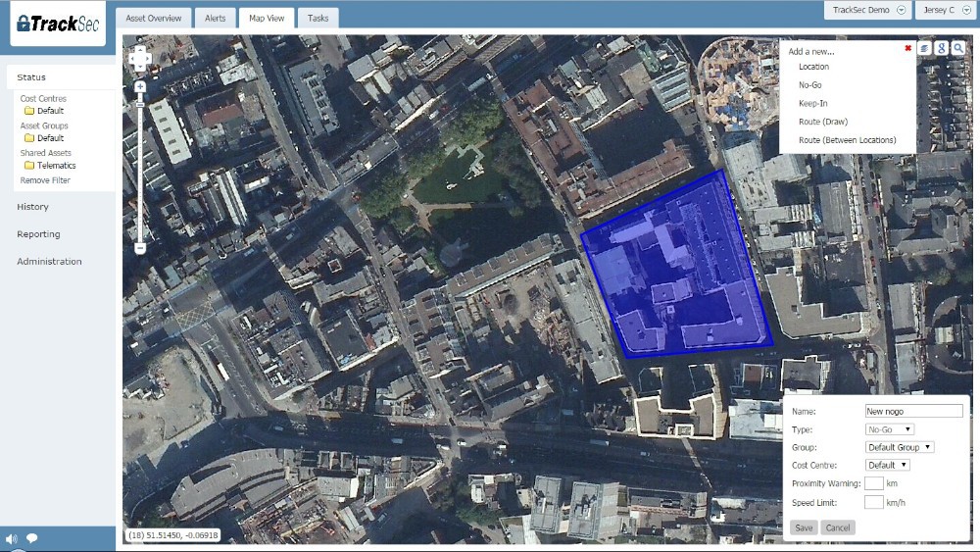Click the sound speaker icon at the bottom left
This screenshot has height=552, width=980.
click(11, 538)
